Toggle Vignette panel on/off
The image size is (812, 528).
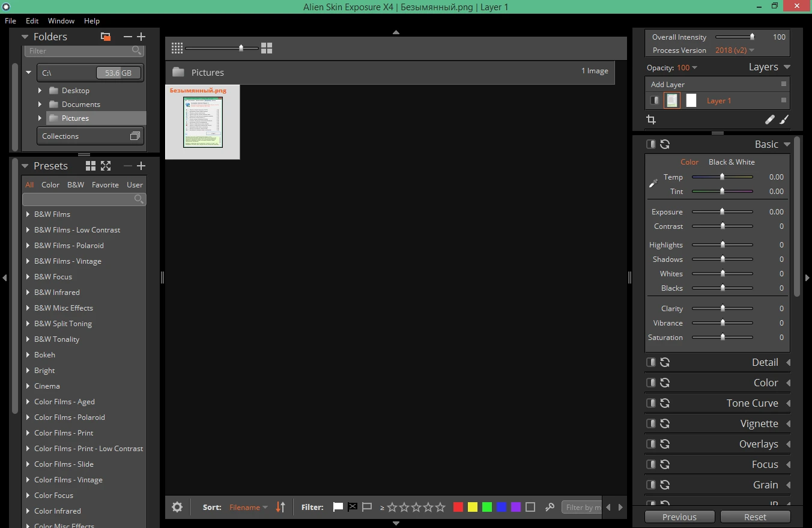pos(650,423)
